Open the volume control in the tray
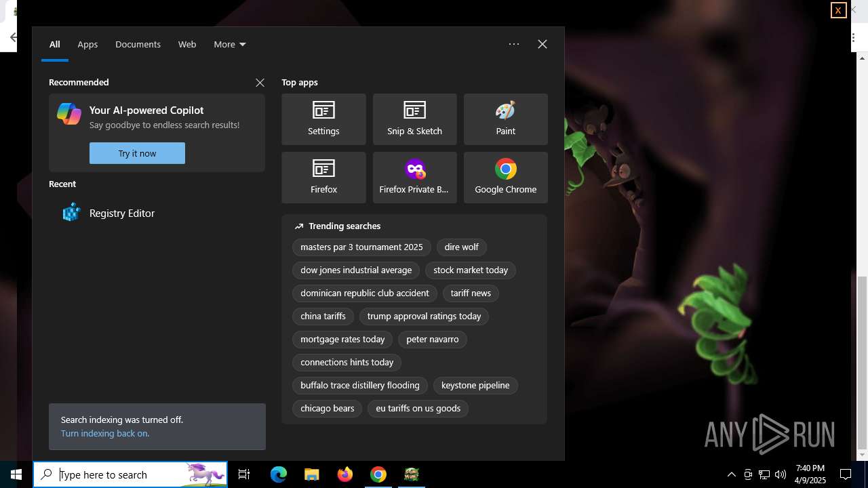 781,474
